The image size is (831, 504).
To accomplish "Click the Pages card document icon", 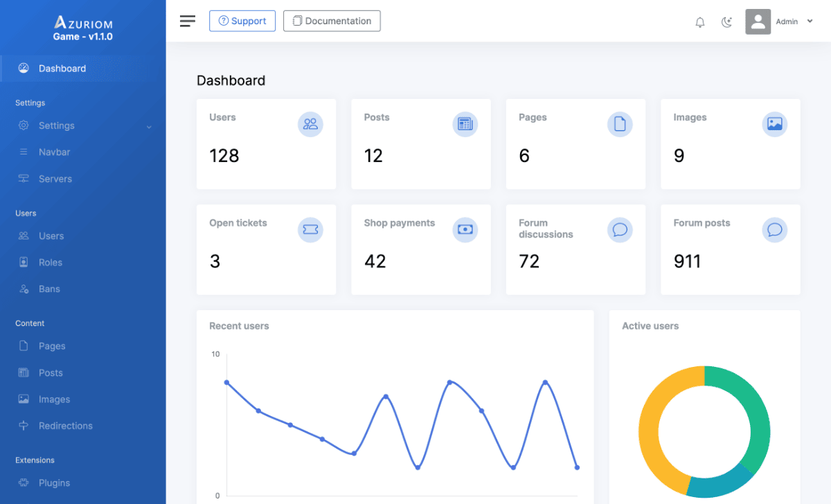I will pos(620,124).
